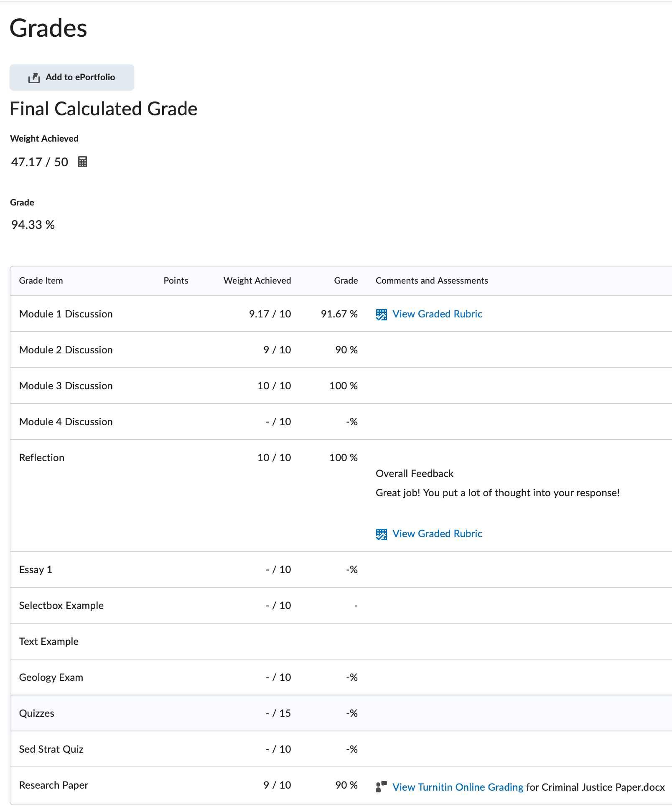Open View Graded Rubric for Module 1 Discussion
672x812 pixels.
tap(438, 314)
